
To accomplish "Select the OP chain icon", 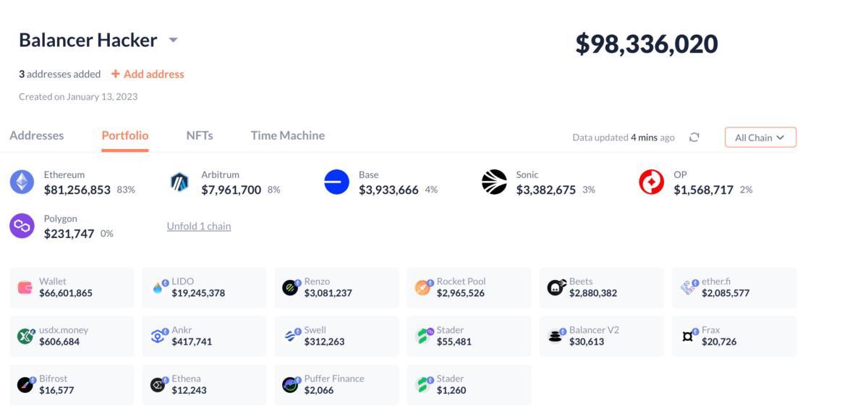I will [x=651, y=182].
